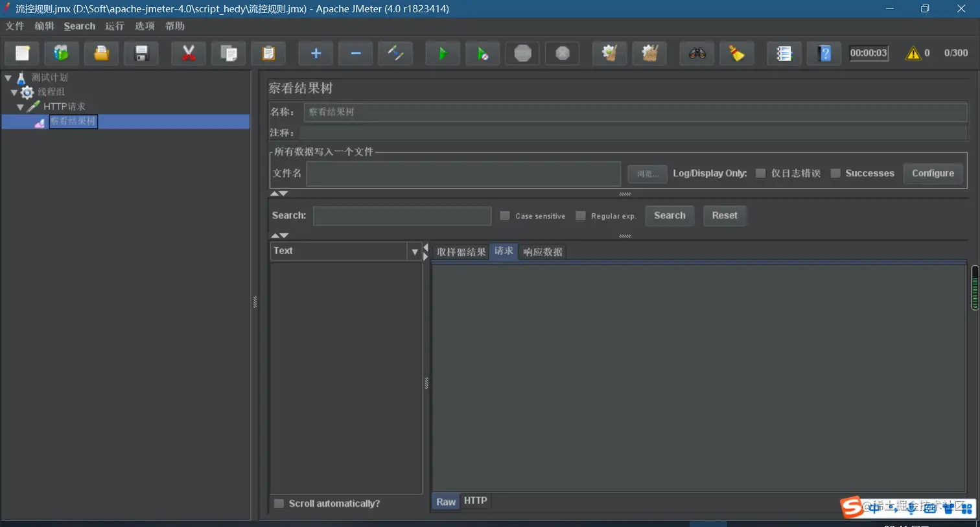The height and width of the screenshot is (527, 980).
Task: Open a file with folder icon
Action: 101,53
